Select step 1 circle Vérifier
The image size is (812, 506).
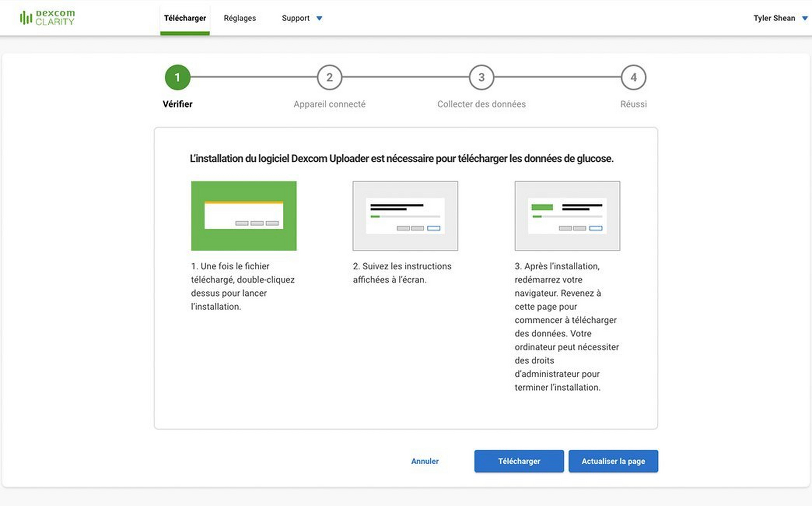pyautogui.click(x=178, y=77)
